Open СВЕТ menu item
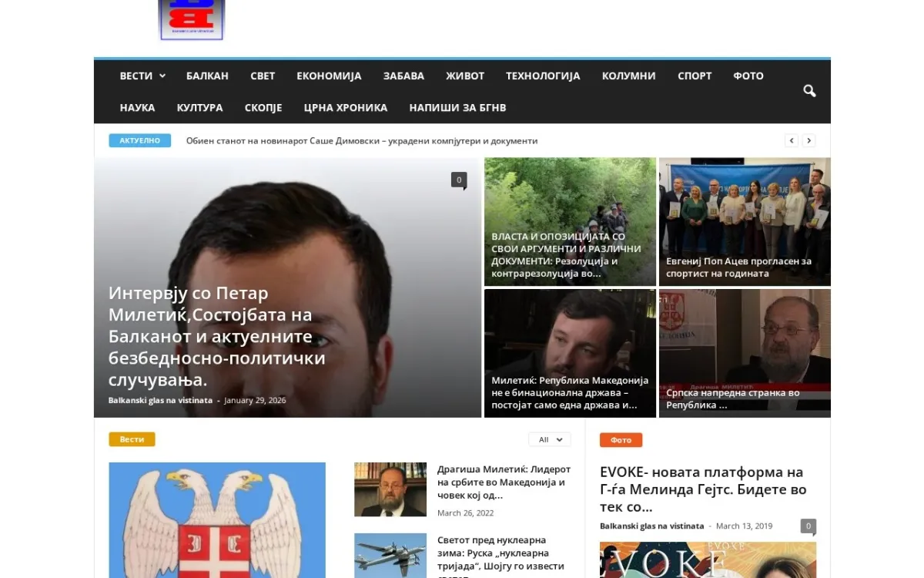The height and width of the screenshot is (578, 924). [263, 76]
